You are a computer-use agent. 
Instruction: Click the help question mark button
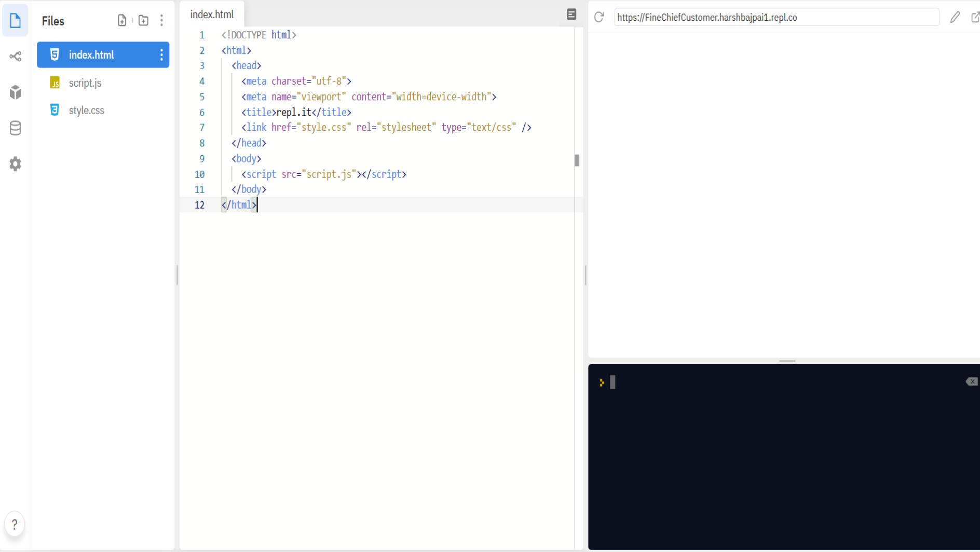click(x=15, y=525)
